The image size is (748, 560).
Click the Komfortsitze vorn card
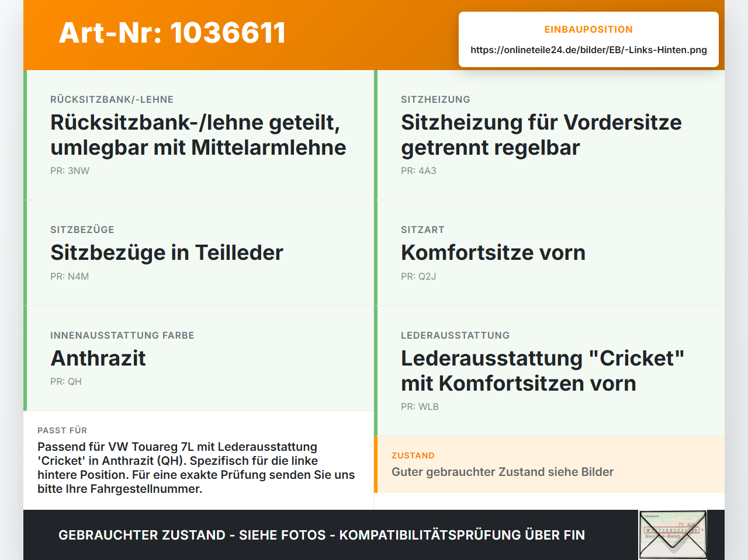tap(549, 253)
